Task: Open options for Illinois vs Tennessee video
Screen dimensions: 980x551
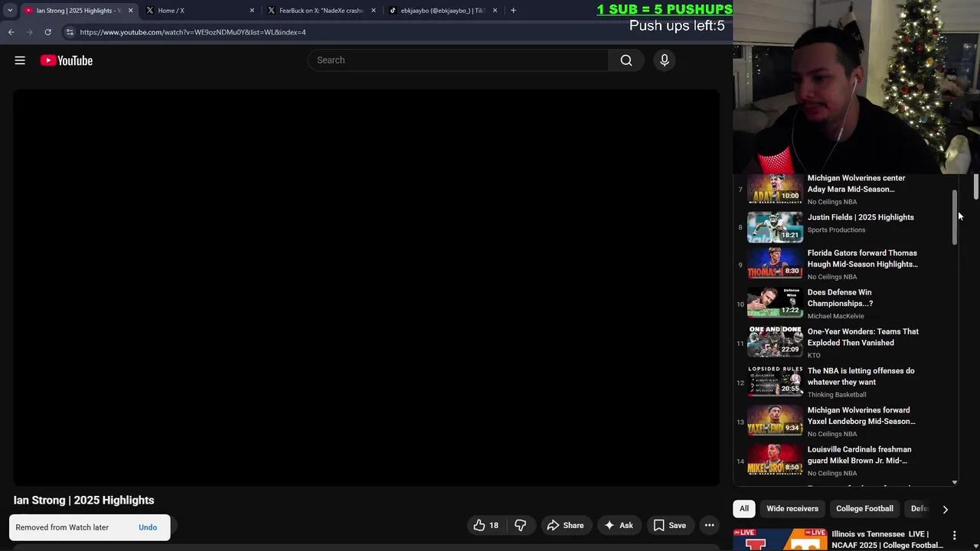Action: [954, 536]
